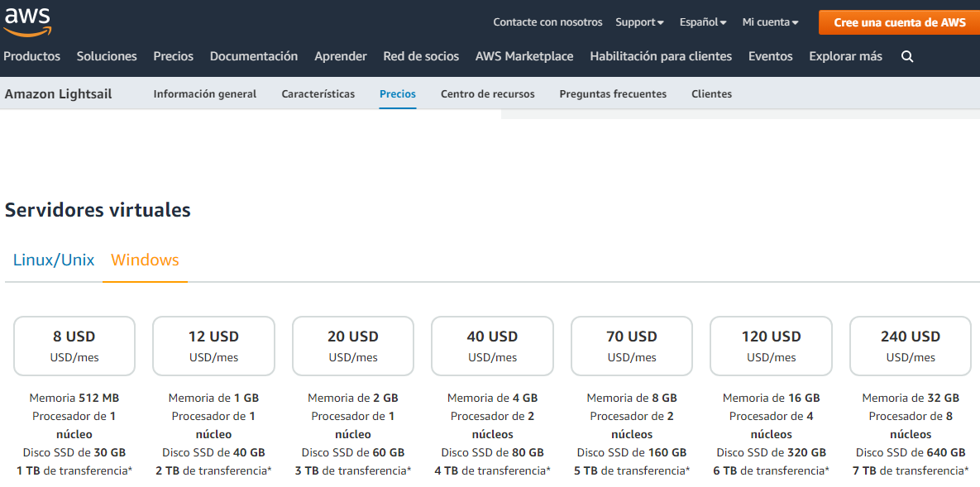Open Habilitación para clientes menu

(x=661, y=56)
